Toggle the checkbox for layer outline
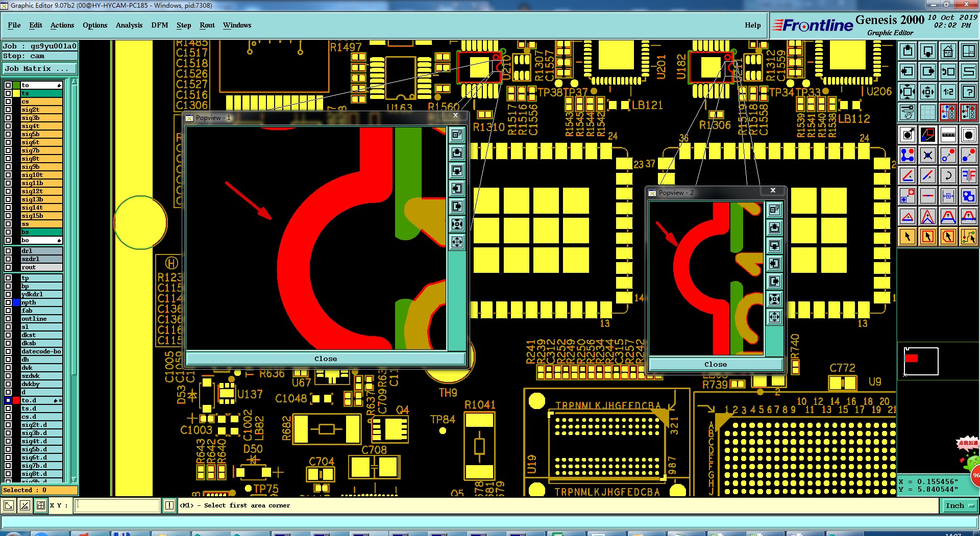The image size is (980, 536). click(x=8, y=319)
